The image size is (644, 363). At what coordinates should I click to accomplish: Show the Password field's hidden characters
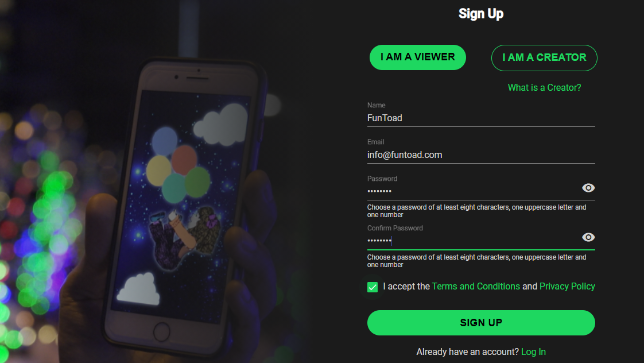pos(588,188)
